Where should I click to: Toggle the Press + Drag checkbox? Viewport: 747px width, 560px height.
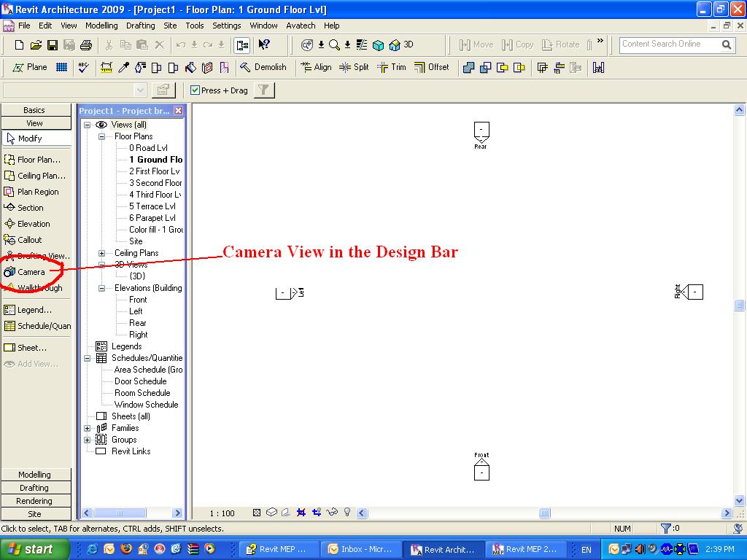195,90
